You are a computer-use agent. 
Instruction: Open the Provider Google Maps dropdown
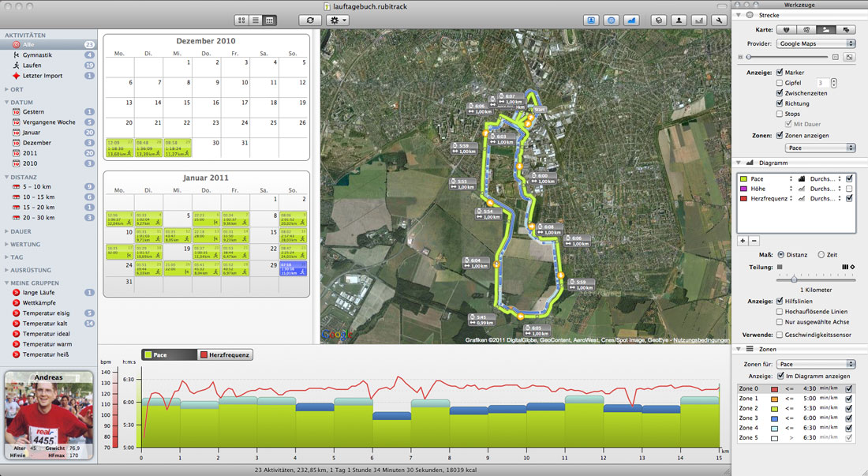click(817, 44)
